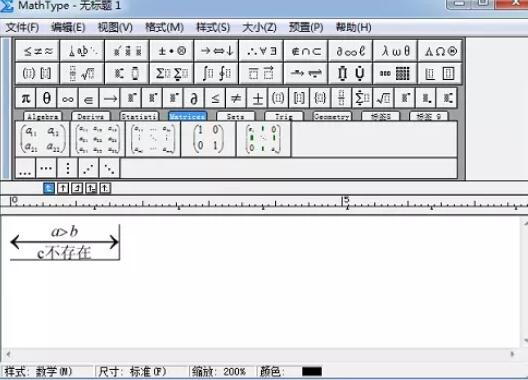Open the 帮助(H) menu
Viewport: 528px width, 380px height.
(x=354, y=27)
